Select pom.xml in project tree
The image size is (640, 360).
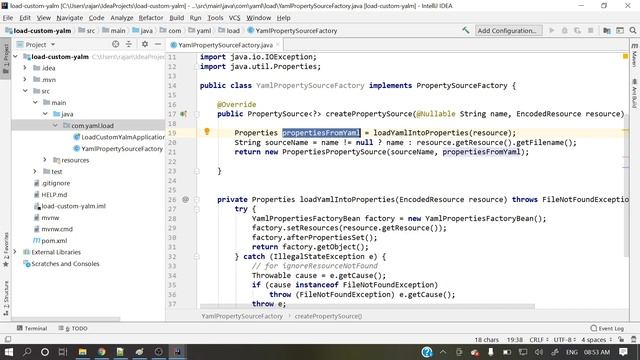pos(50,241)
